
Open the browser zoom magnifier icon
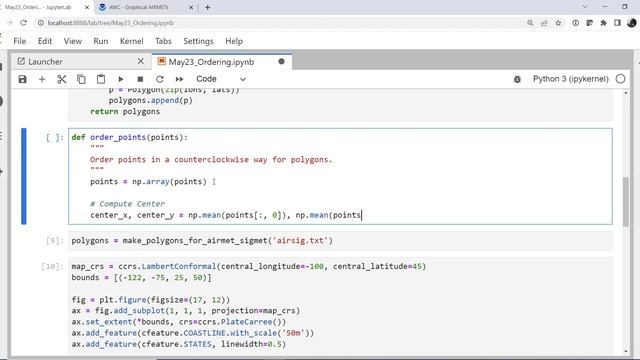click(x=530, y=23)
